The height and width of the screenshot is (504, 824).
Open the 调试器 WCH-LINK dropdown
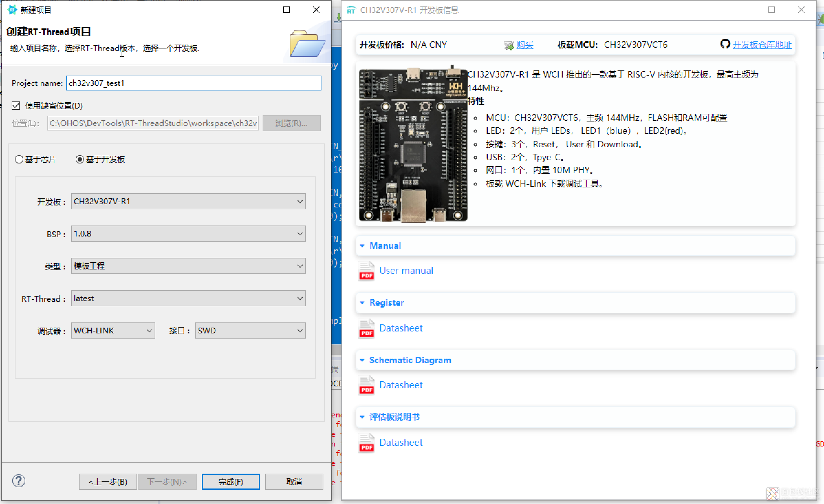[x=113, y=331]
